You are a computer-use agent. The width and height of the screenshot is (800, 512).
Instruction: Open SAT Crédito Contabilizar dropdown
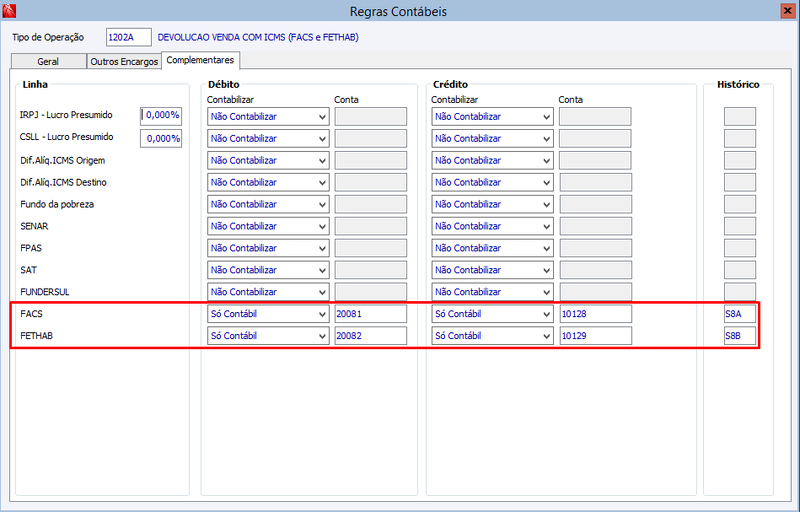coord(492,270)
